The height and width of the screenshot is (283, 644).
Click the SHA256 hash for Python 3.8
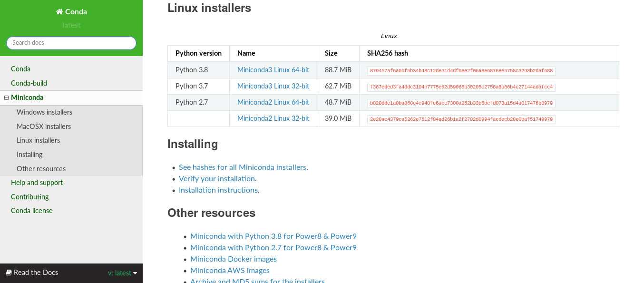click(461, 71)
